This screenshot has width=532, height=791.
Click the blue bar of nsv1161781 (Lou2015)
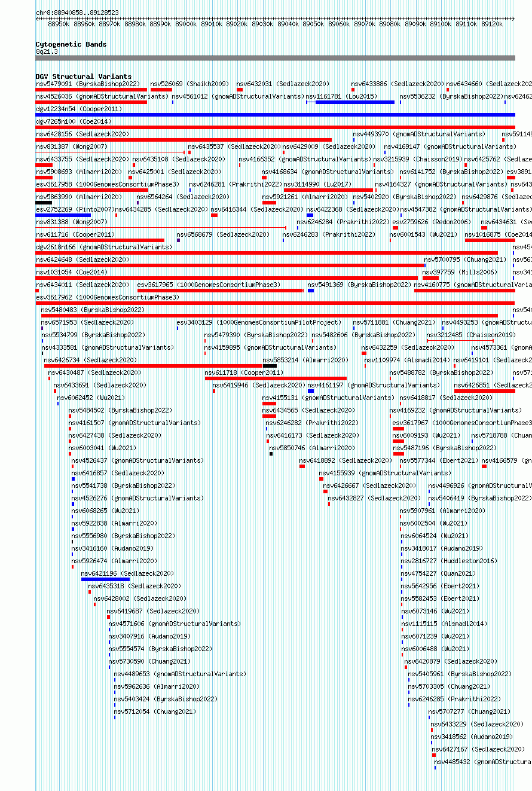[355, 102]
